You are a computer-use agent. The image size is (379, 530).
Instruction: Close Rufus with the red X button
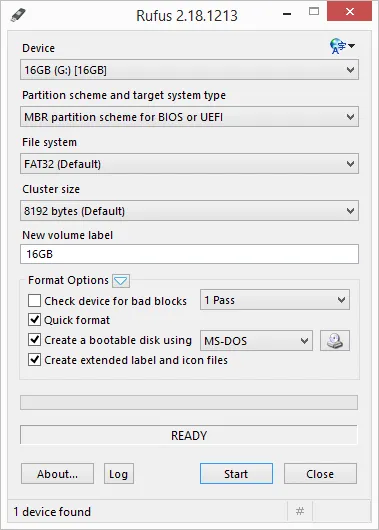[x=350, y=12]
